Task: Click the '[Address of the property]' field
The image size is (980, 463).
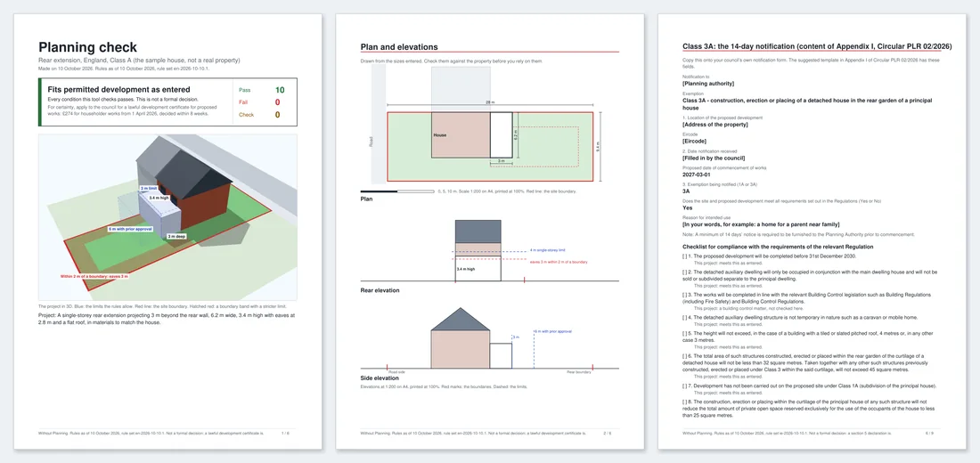Action: click(715, 125)
